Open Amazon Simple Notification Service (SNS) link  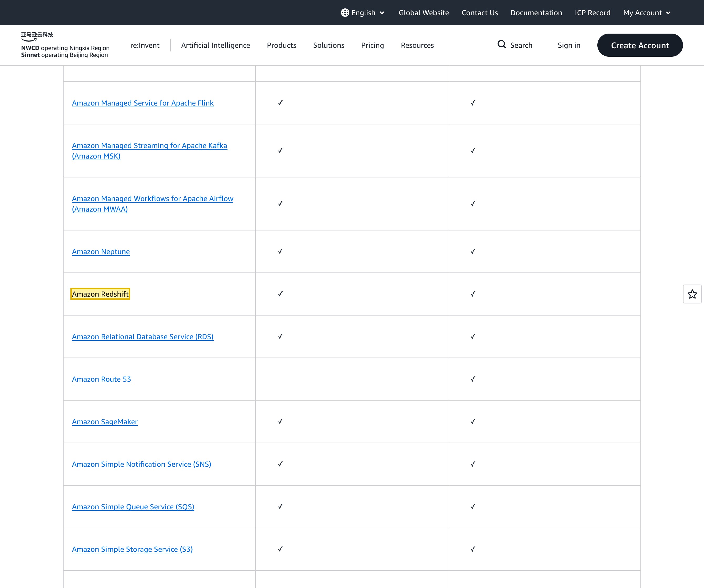click(142, 464)
